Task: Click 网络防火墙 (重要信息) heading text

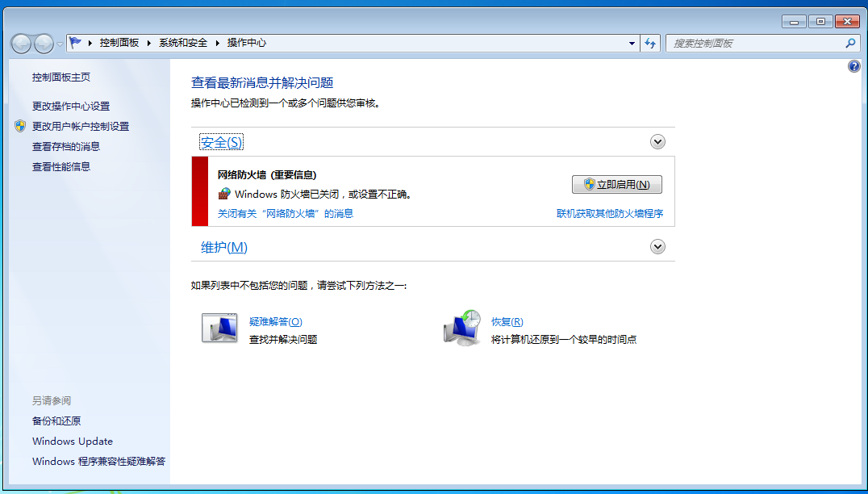Action: pos(267,175)
